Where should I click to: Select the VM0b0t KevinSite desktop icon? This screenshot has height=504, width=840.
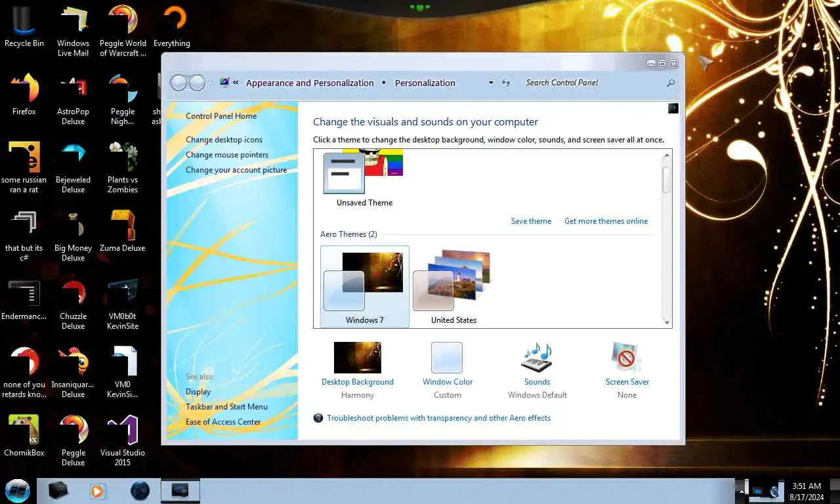pos(123,304)
